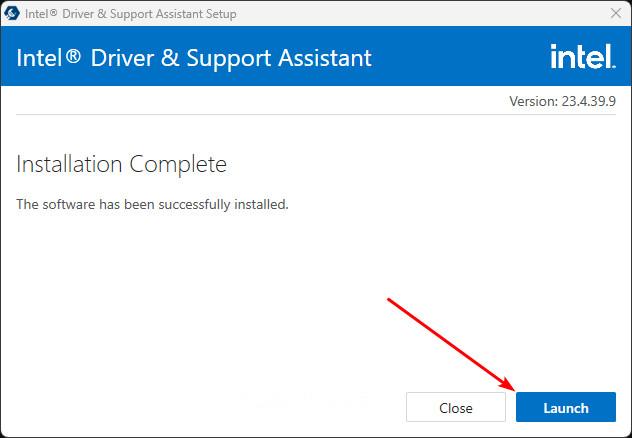Open the system menu from the title-bar app icon
The height and width of the screenshot is (438, 632).
coord(11,13)
